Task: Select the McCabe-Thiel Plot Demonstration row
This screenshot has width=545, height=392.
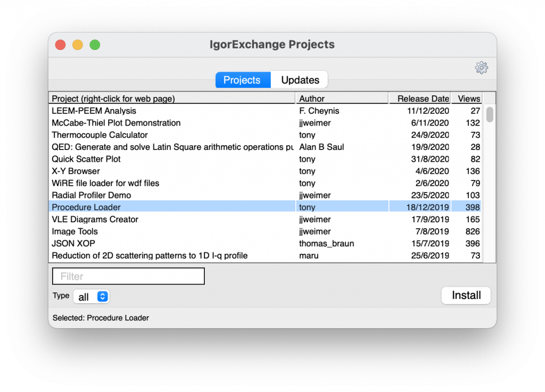Action: tap(265, 123)
